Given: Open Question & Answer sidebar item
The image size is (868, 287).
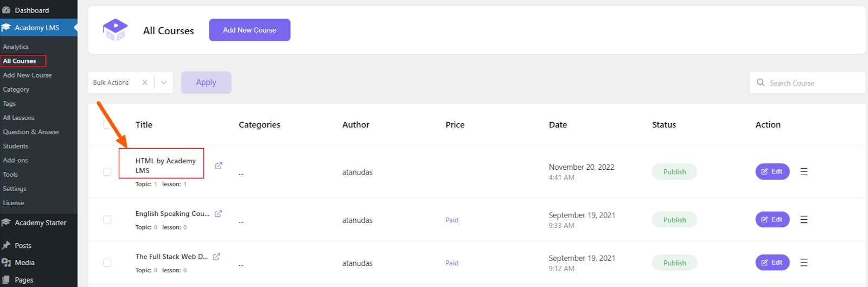Looking at the screenshot, I should click(31, 132).
